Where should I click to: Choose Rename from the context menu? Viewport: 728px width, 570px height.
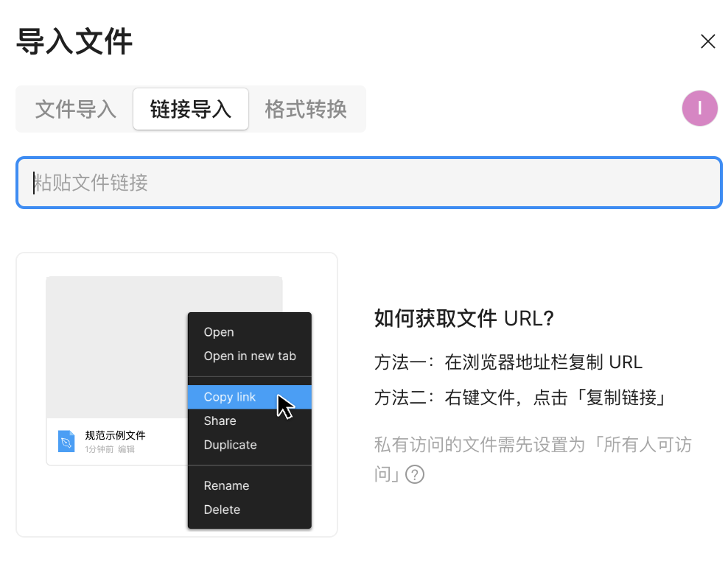(226, 485)
